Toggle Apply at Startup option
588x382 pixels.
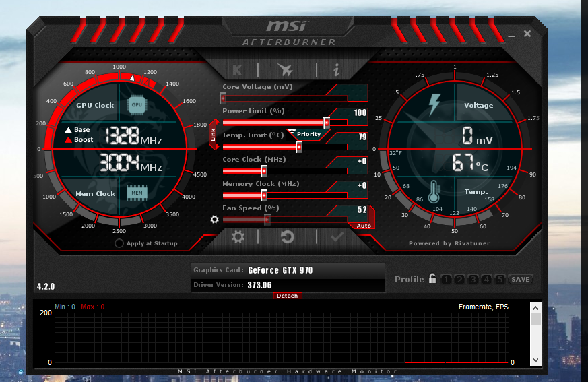point(119,243)
